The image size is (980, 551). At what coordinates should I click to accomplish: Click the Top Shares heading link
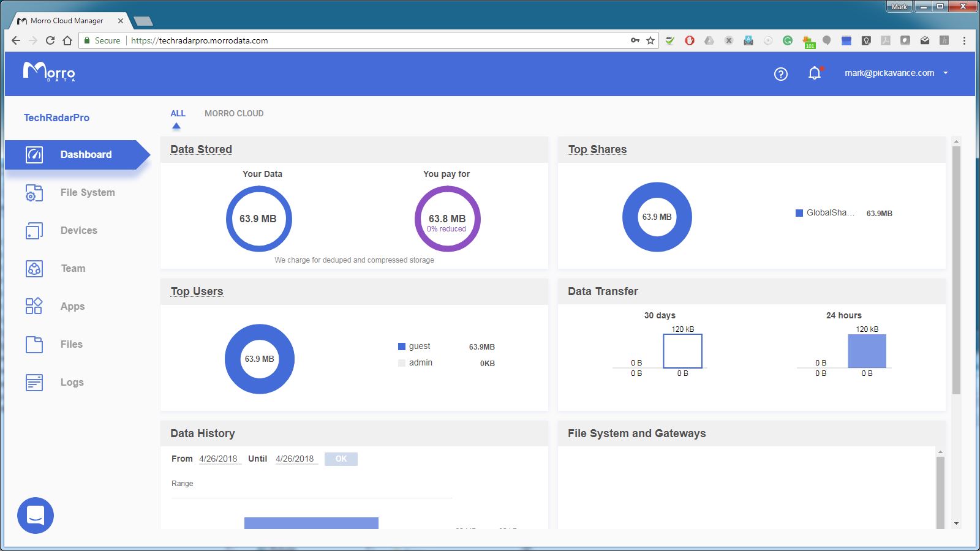(x=597, y=149)
